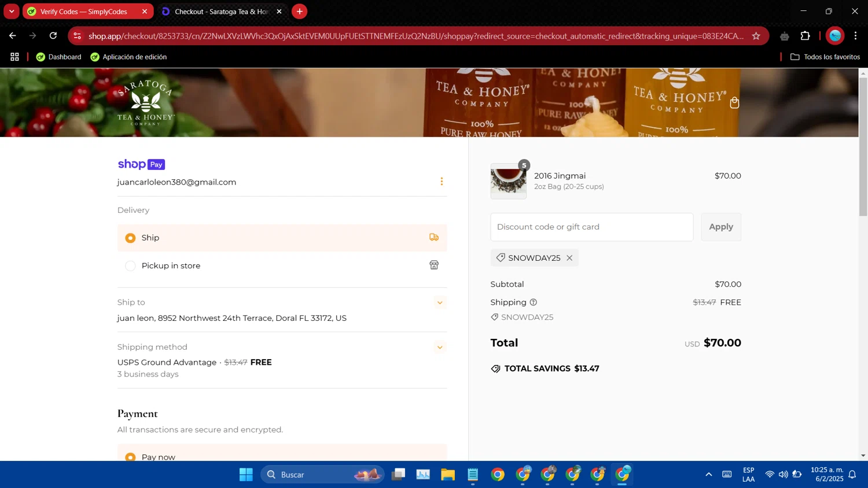Open the Aplicación de edición bookmark
868x488 pixels.
point(128,57)
